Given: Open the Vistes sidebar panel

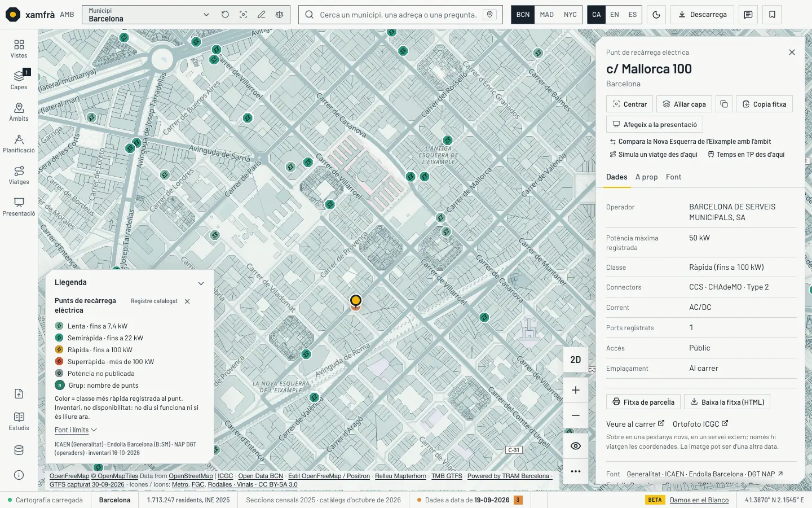Looking at the screenshot, I should (x=19, y=49).
